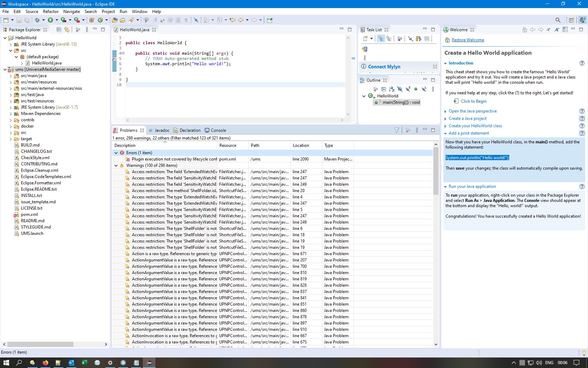The height and width of the screenshot is (368, 588).
Task: Click the Open Task folder toolbar icon
Action: 122,20
